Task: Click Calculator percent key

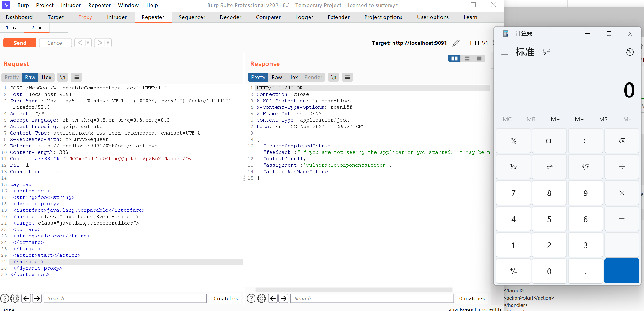Action: (513, 141)
